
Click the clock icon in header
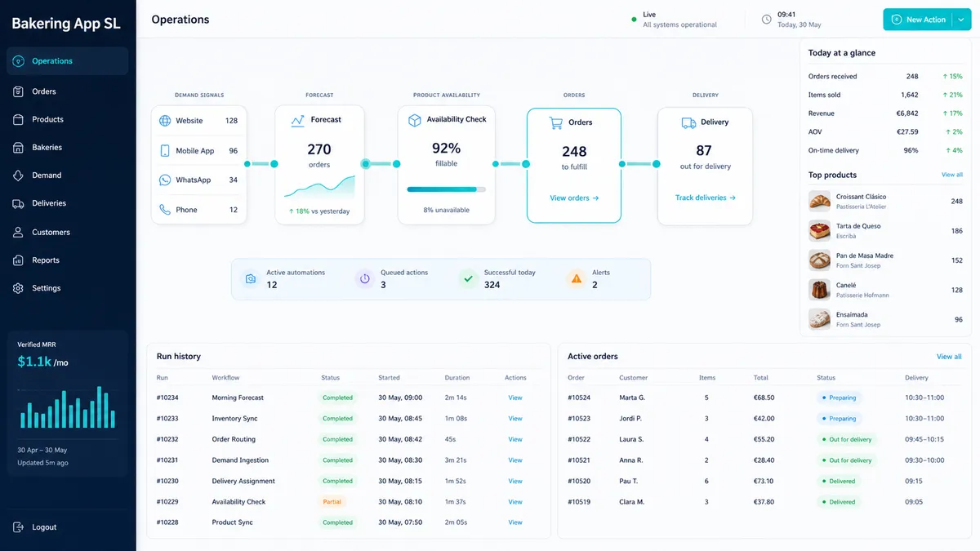tap(766, 20)
